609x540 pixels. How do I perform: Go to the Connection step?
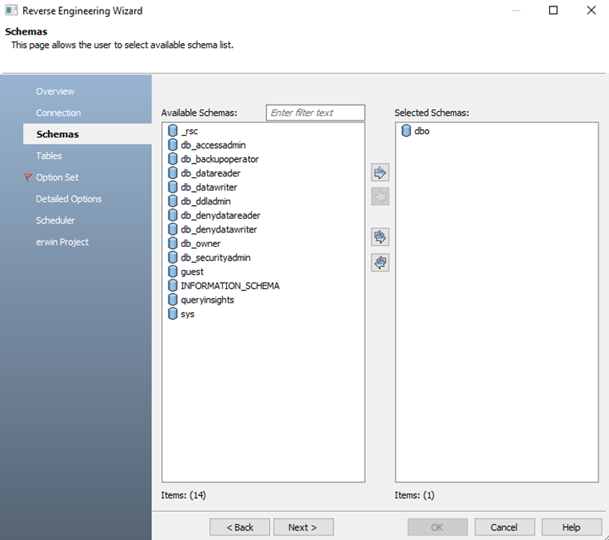[x=58, y=113]
